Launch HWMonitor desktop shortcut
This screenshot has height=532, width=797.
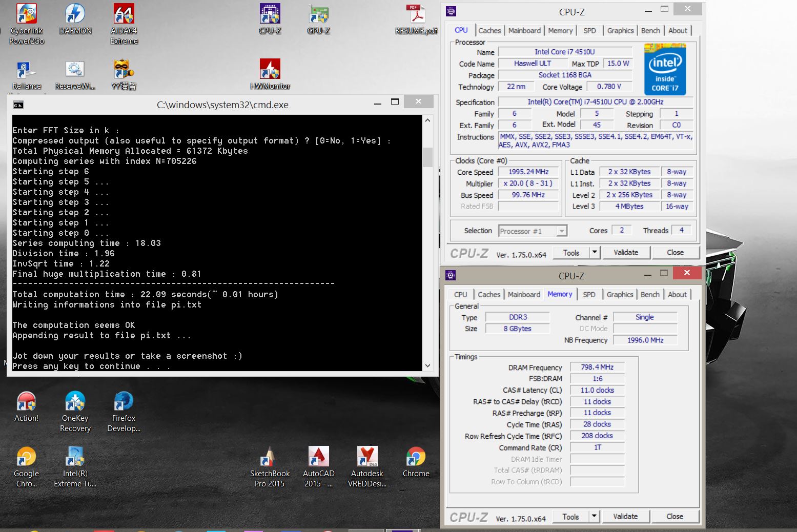point(270,75)
